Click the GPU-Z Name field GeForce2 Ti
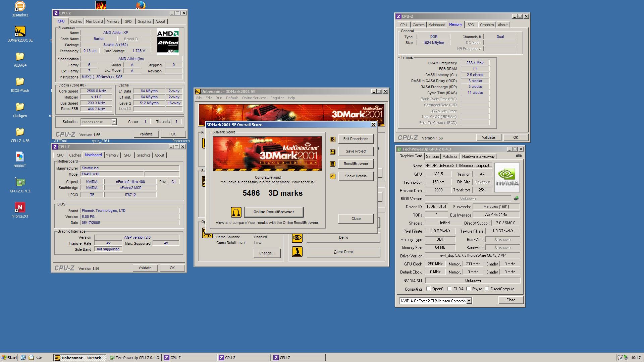Screen dimensions: 644x362 (459, 166)
